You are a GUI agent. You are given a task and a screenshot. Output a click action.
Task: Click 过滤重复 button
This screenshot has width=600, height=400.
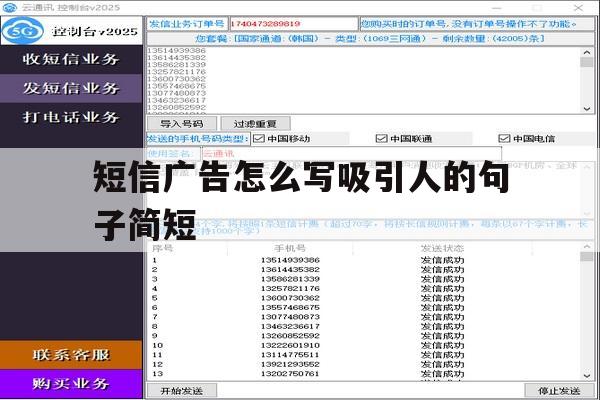click(255, 124)
